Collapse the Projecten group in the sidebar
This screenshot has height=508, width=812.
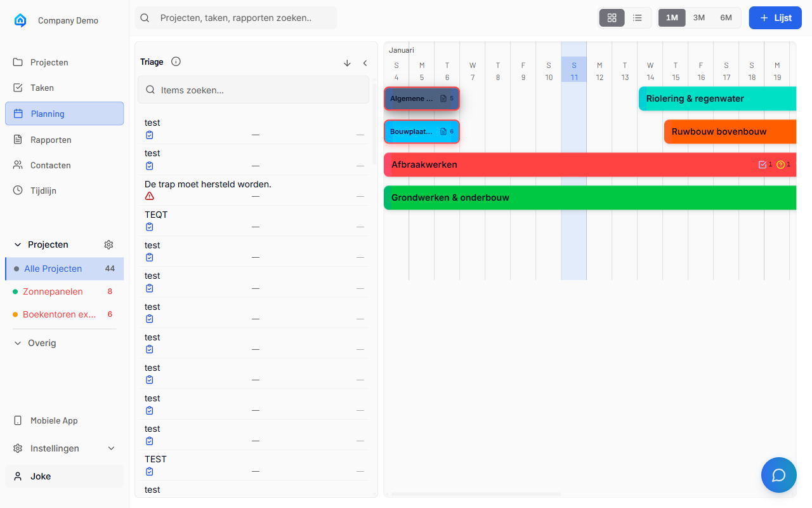(17, 244)
